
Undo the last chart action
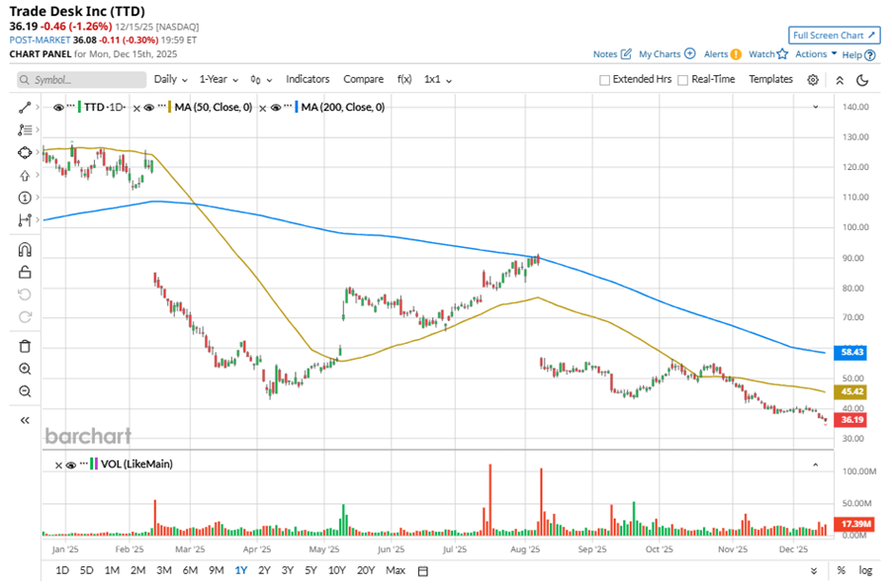[25, 294]
